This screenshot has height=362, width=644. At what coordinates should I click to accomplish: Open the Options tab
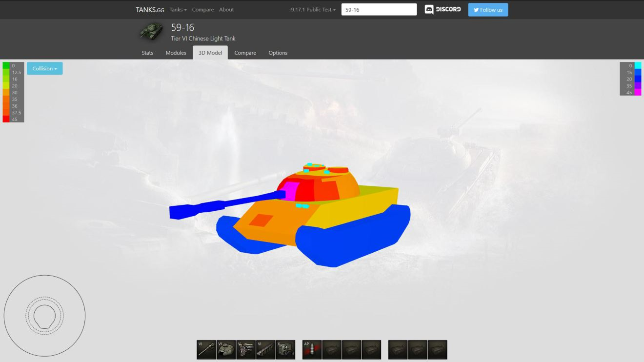click(x=278, y=53)
